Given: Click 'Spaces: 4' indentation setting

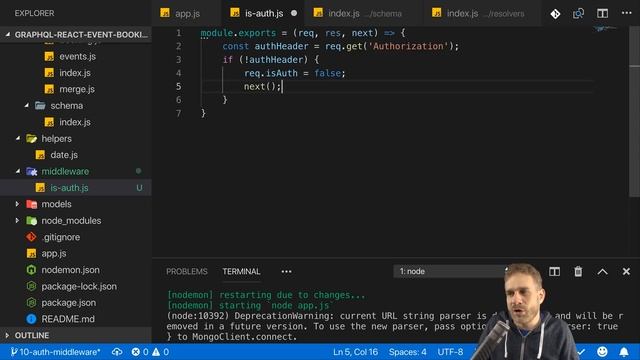Looking at the screenshot, I should pos(407,352).
